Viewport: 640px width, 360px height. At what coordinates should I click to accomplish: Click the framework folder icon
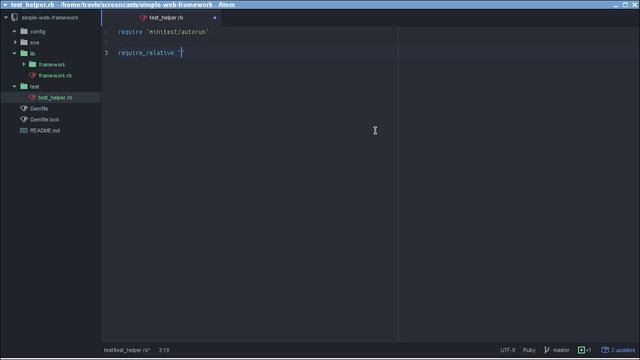tap(33, 64)
